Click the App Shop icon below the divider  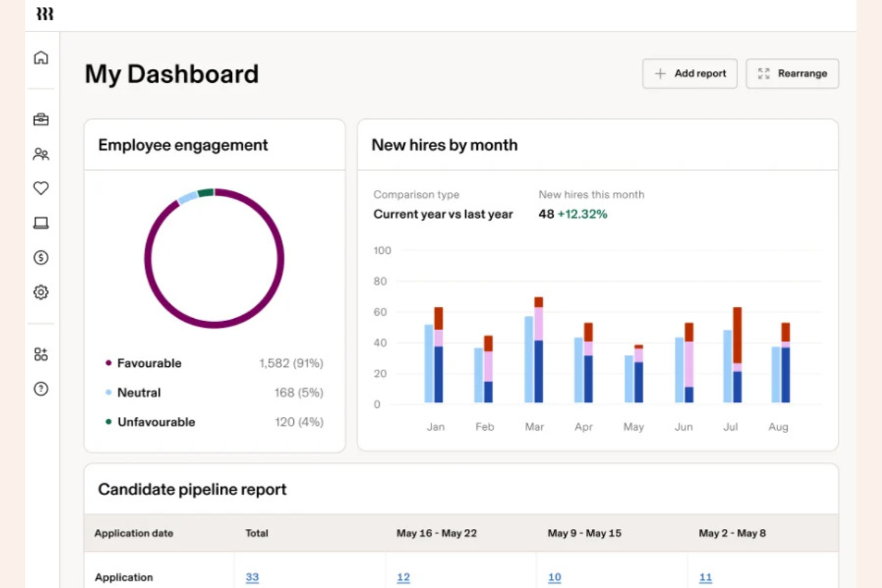(41, 353)
